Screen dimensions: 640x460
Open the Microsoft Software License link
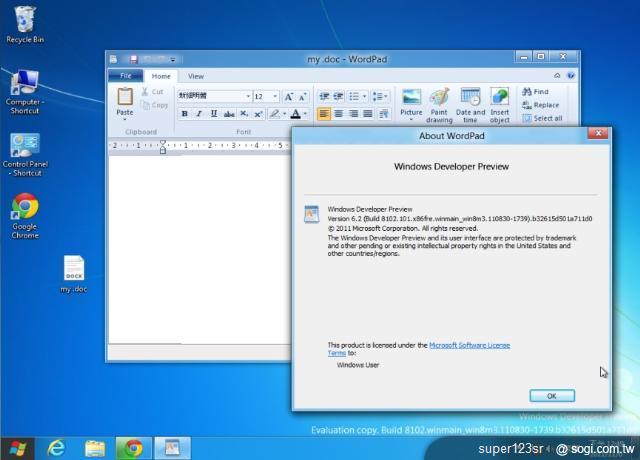pos(469,345)
